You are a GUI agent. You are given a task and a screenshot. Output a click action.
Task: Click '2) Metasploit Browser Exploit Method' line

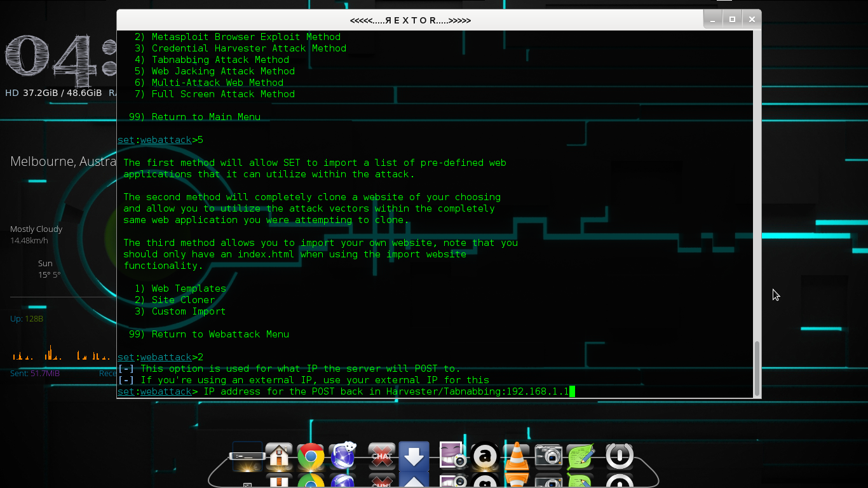[x=238, y=37]
